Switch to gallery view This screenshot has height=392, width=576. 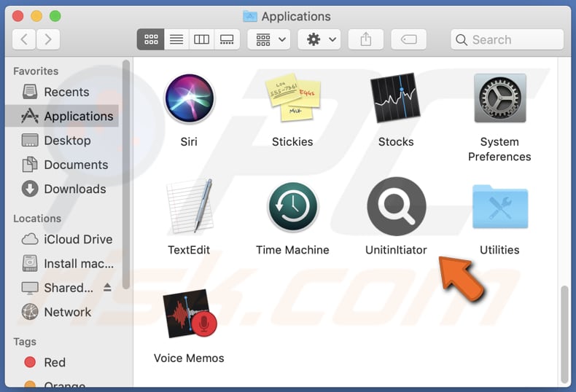click(x=227, y=39)
